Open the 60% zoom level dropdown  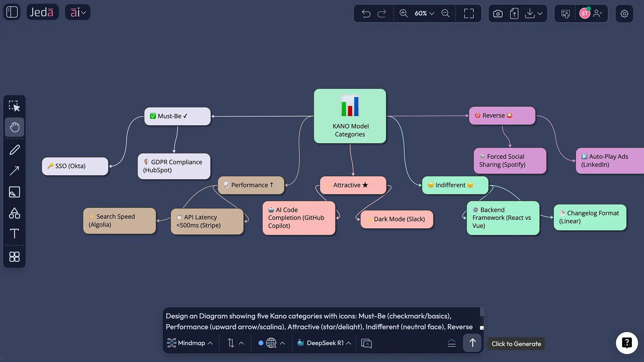tap(424, 13)
